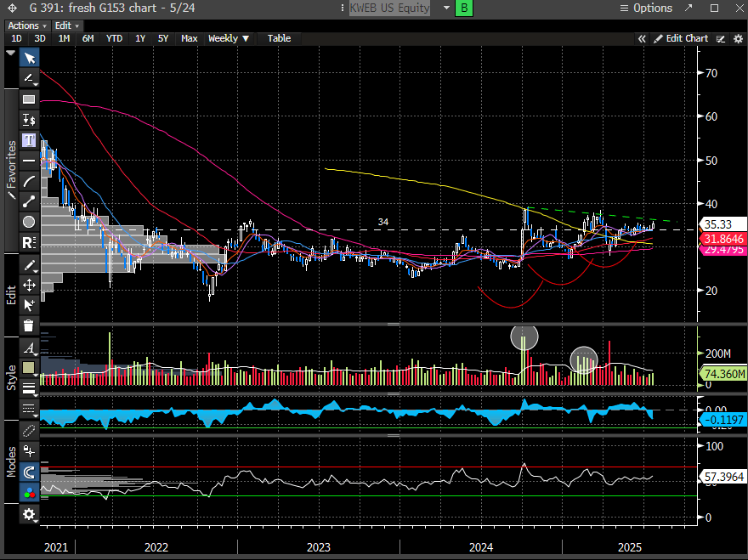
Task: Choose the horizontal line tool
Action: point(29,161)
